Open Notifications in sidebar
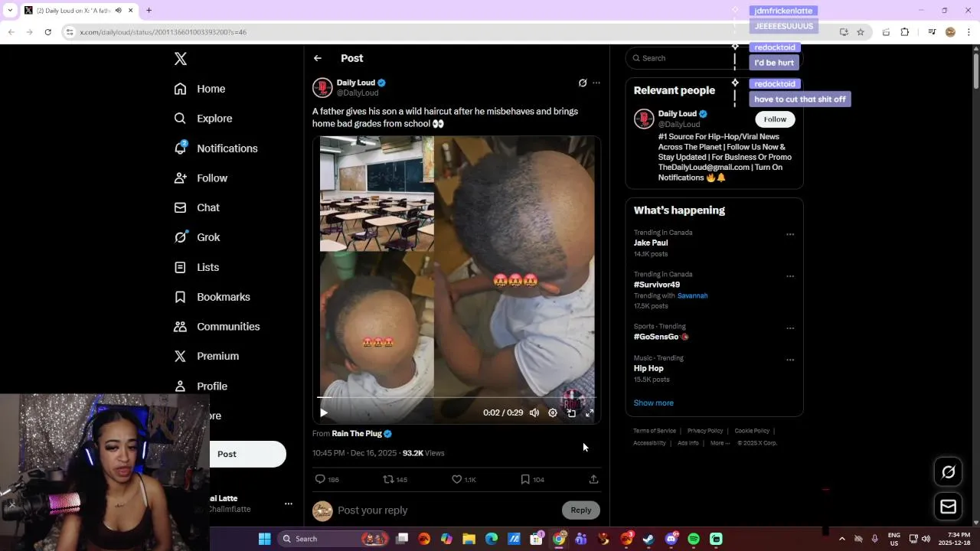Image resolution: width=980 pixels, height=551 pixels. click(215, 148)
